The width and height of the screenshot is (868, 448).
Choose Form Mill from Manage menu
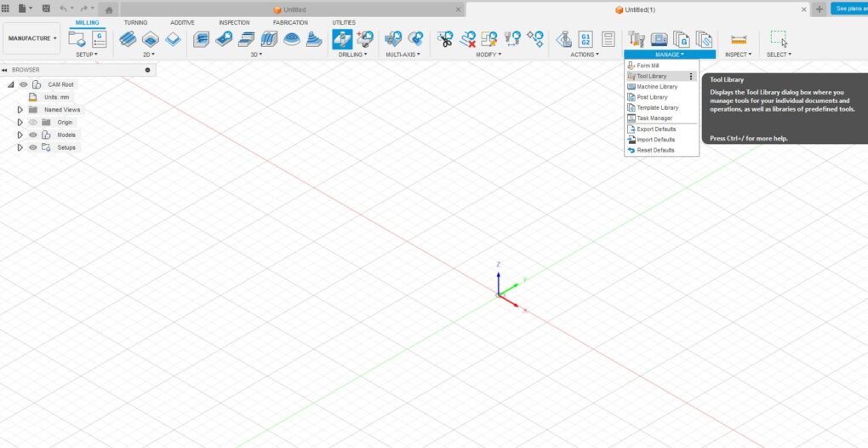pos(661,66)
